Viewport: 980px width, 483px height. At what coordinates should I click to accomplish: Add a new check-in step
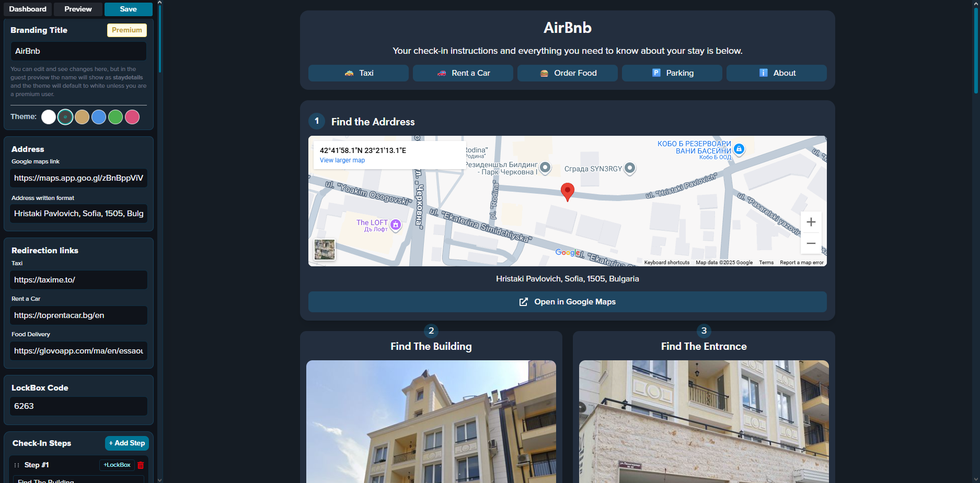[127, 443]
